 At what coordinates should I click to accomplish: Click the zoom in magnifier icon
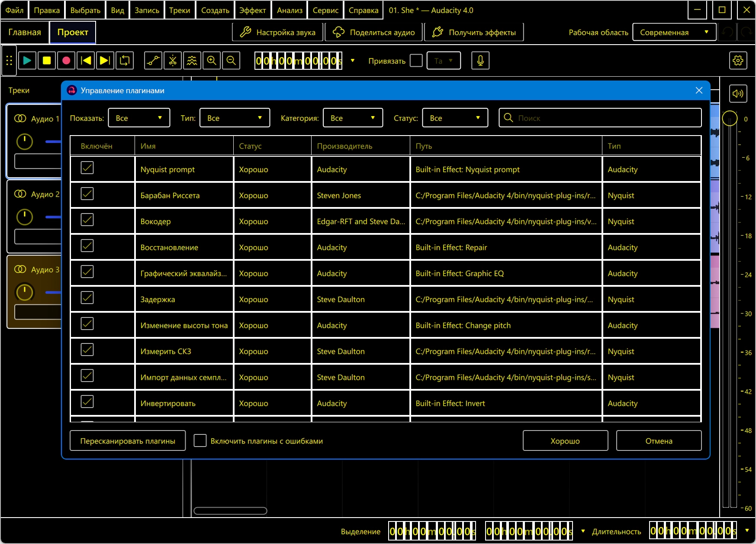click(x=212, y=61)
